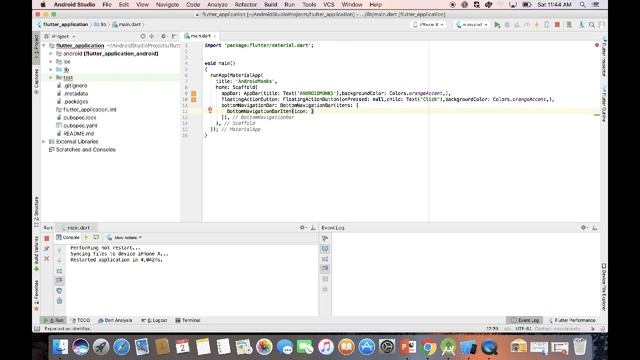The image size is (640, 360).
Task: Open the Navigate menu
Action: [x=167, y=5]
